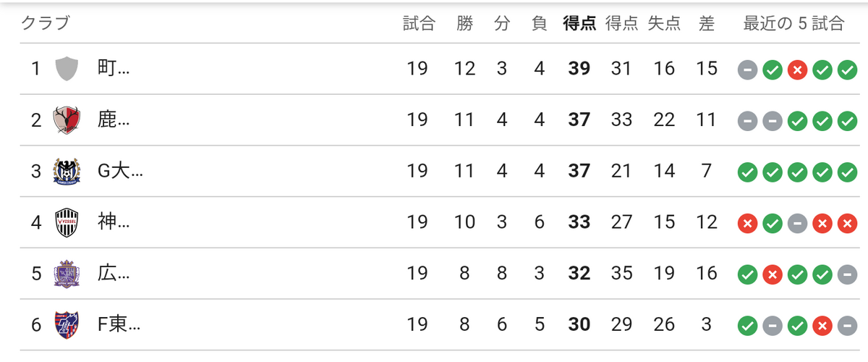Click the first green win icon in row 3's recent matches
Screen dimensions: 868x362
click(748, 172)
